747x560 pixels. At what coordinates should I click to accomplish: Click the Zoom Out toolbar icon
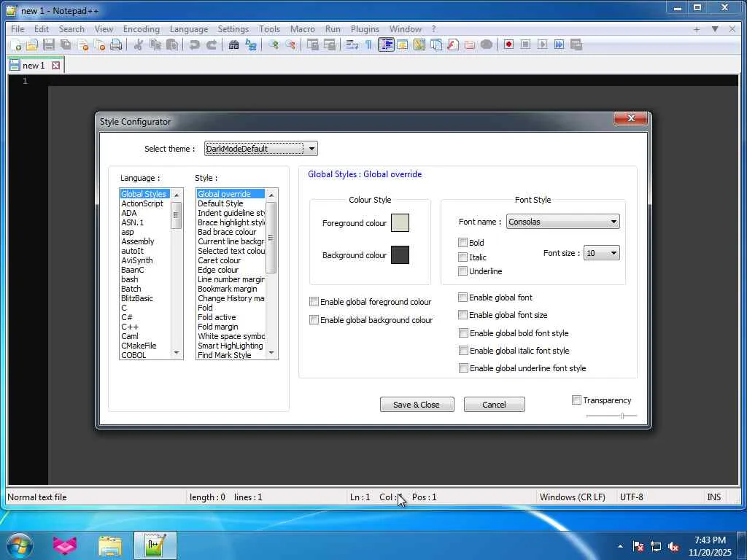pos(290,44)
